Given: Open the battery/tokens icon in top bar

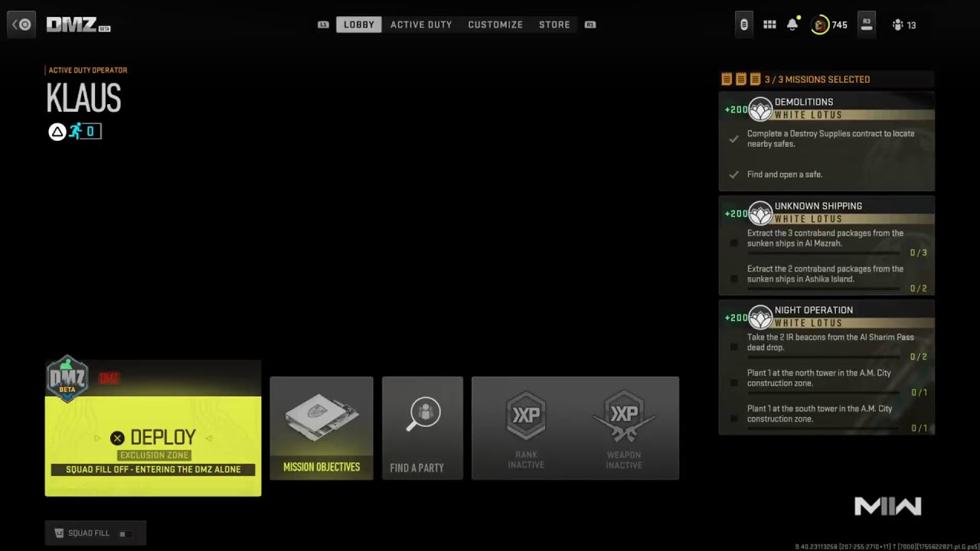Looking at the screenshot, I should 743,24.
